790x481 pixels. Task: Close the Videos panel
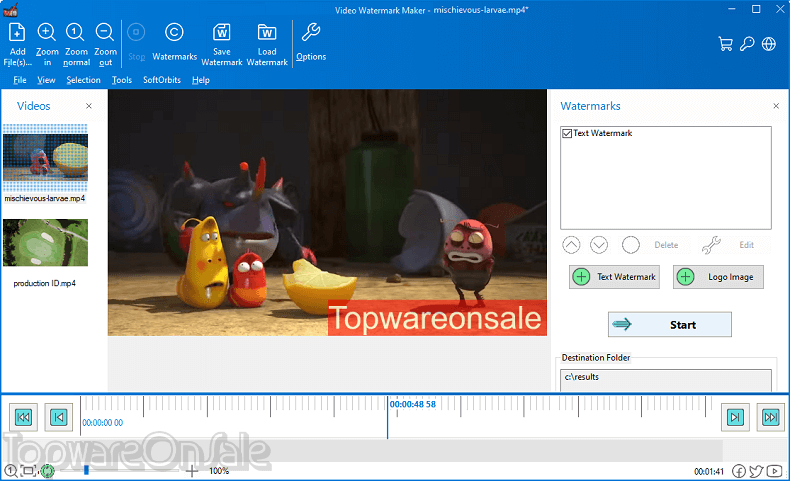click(89, 106)
